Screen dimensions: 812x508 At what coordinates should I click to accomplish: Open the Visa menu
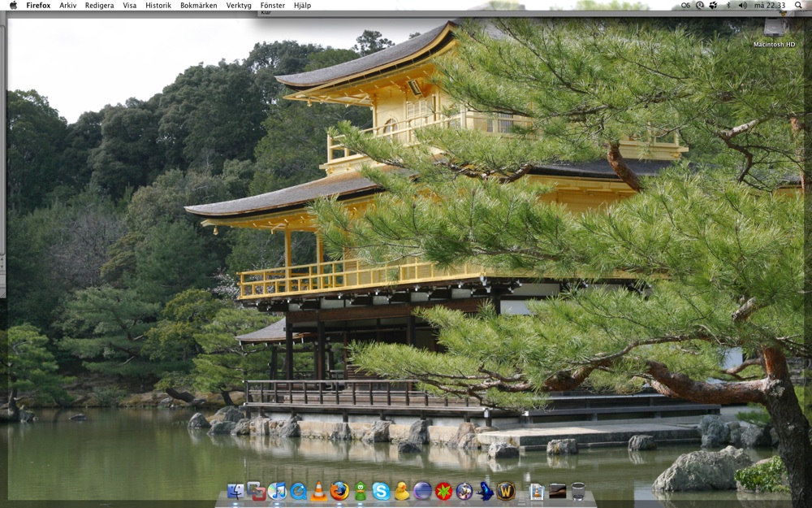pos(129,5)
